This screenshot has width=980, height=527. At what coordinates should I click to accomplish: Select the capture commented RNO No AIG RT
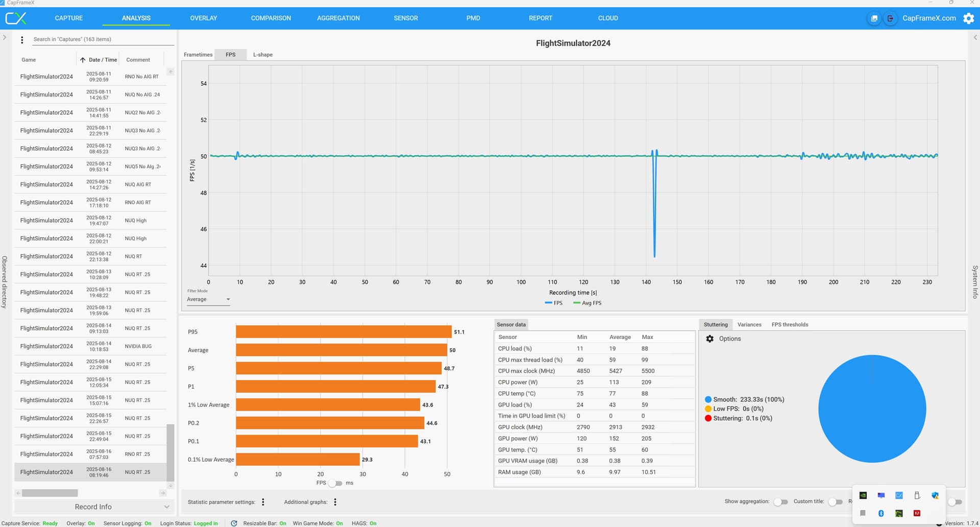pos(91,77)
